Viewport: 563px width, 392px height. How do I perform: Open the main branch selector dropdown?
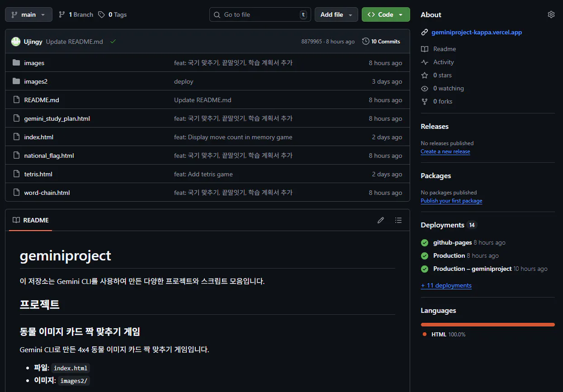[28, 14]
